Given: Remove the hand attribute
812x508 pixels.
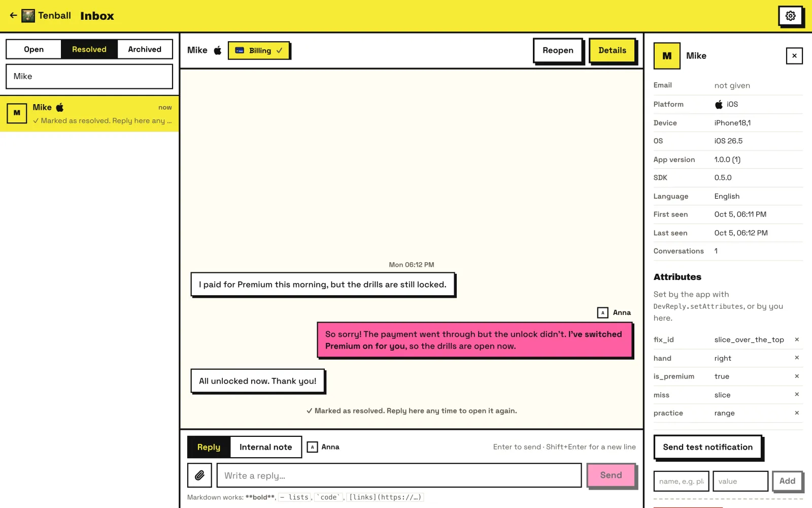Looking at the screenshot, I should coord(797,358).
